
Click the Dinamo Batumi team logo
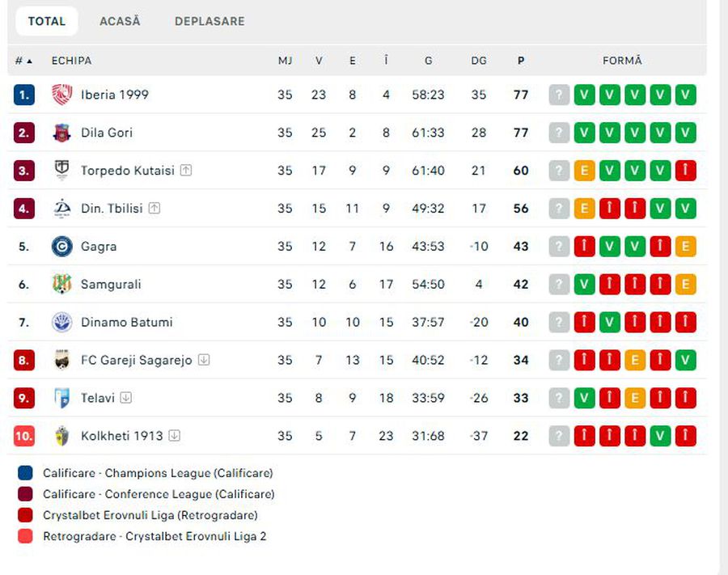click(62, 323)
